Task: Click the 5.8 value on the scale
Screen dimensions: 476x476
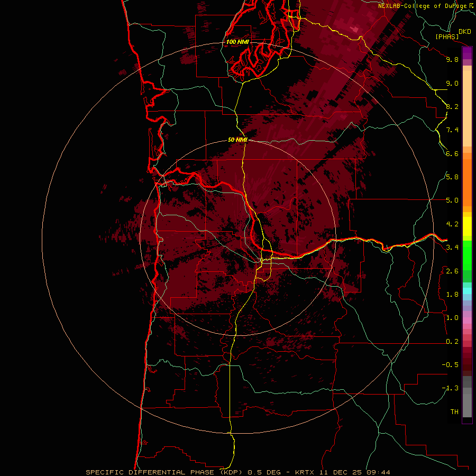Action: (452, 177)
